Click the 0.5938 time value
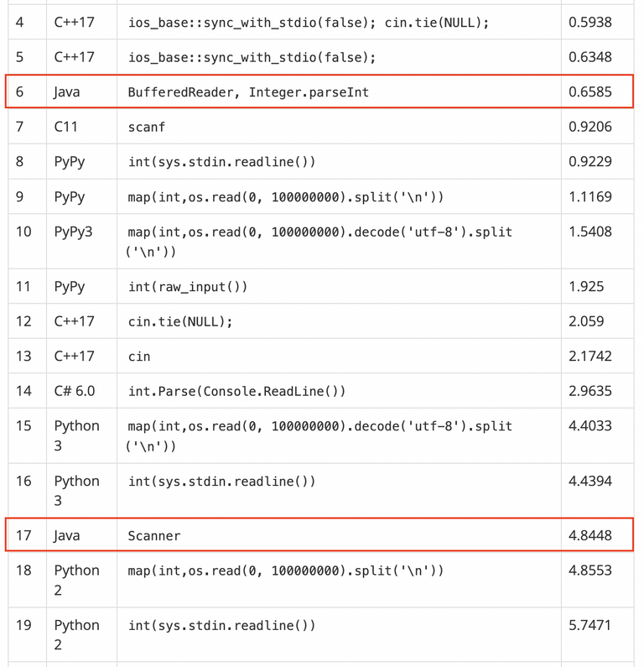The image size is (644, 667). point(590,22)
